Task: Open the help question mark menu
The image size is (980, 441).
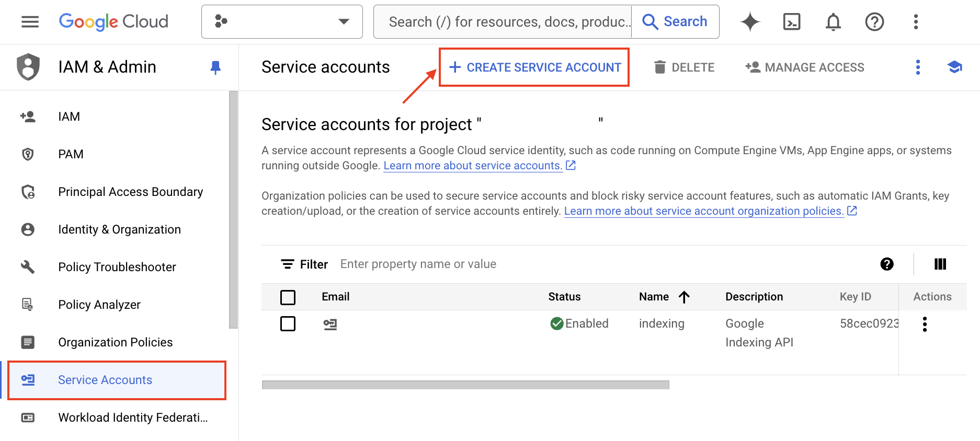Action: click(874, 21)
